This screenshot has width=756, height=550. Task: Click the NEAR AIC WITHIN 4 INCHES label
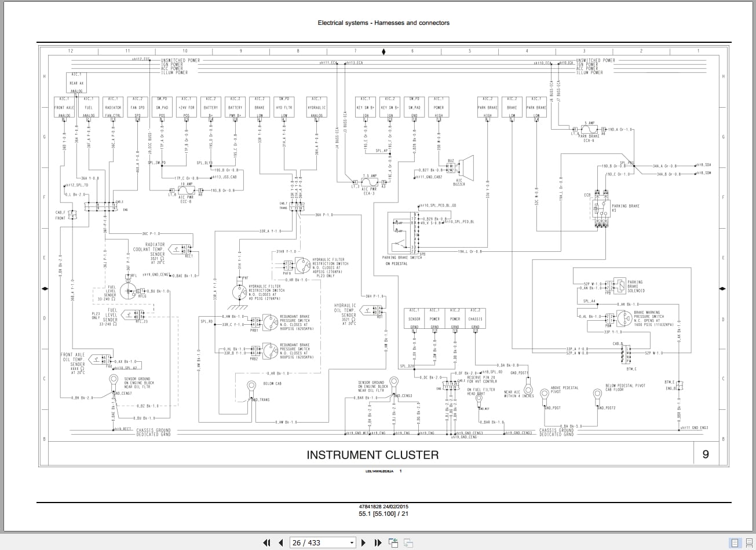point(519,394)
